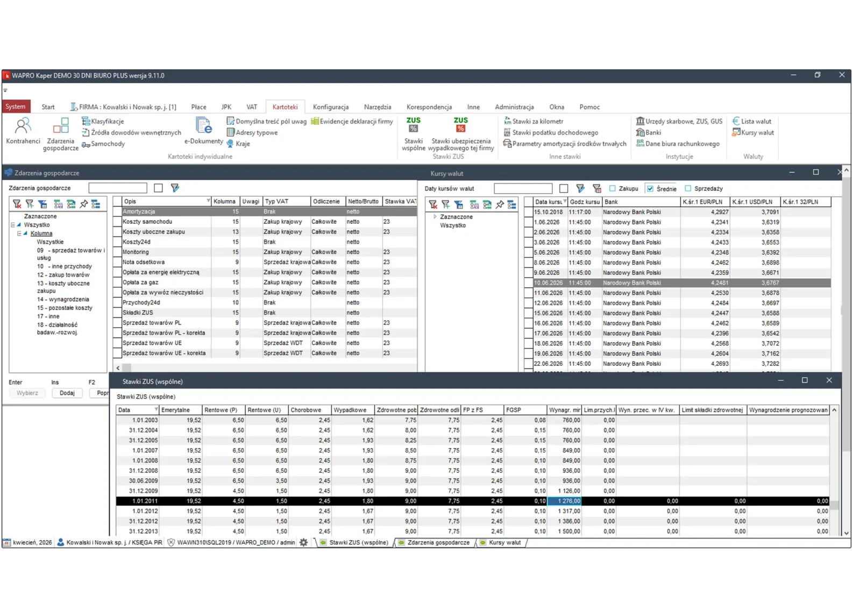Open Data column sort arrow in Stawki ZUS
The height and width of the screenshot is (616, 853).
156,410
